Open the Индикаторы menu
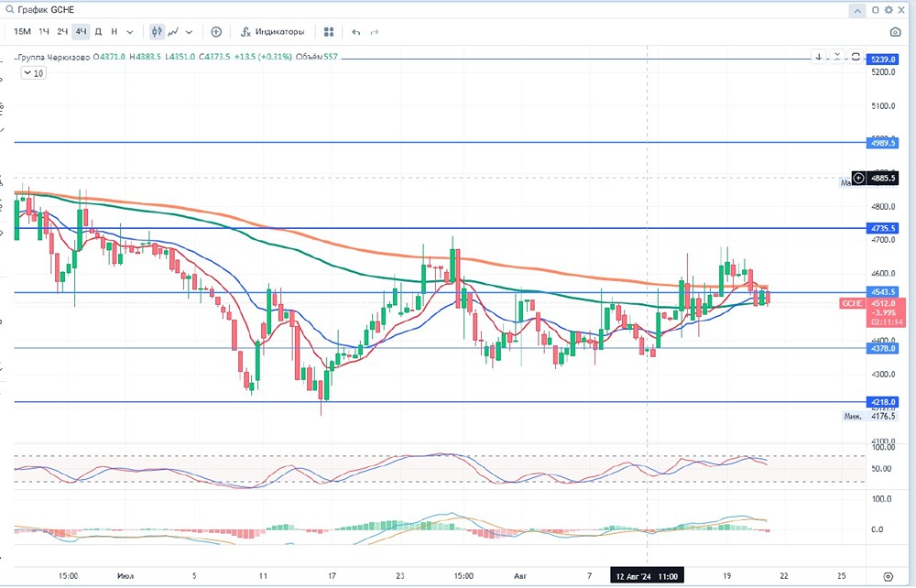The width and height of the screenshot is (916, 588). coord(272,32)
